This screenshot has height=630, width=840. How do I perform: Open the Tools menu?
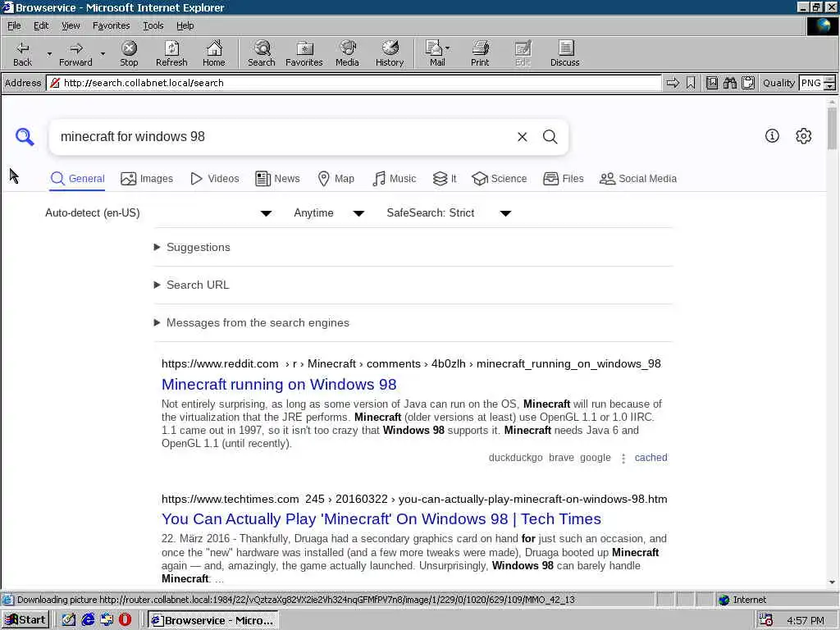[x=153, y=25]
